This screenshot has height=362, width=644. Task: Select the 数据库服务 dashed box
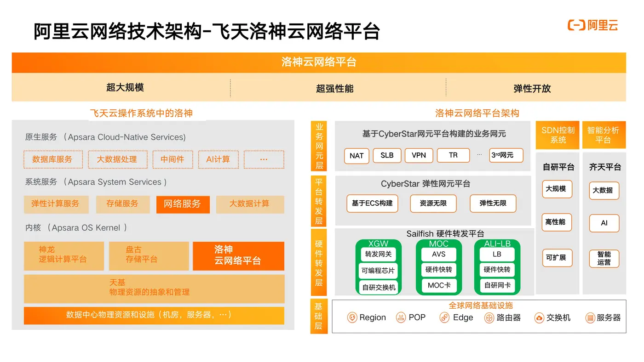(53, 159)
